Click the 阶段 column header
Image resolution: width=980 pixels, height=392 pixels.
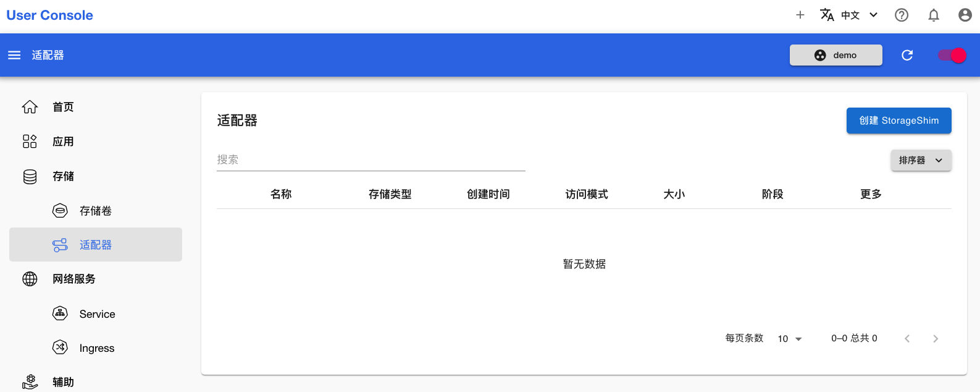tap(773, 194)
